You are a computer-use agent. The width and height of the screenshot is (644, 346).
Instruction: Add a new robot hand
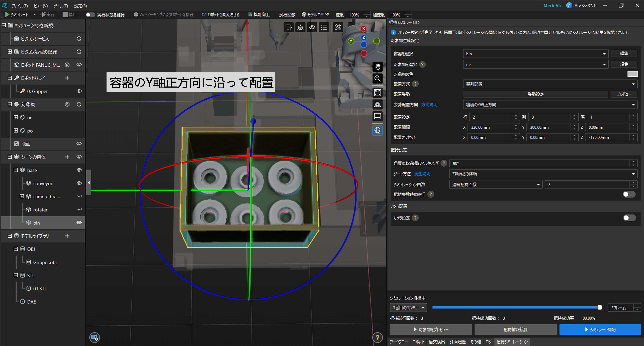67,78
